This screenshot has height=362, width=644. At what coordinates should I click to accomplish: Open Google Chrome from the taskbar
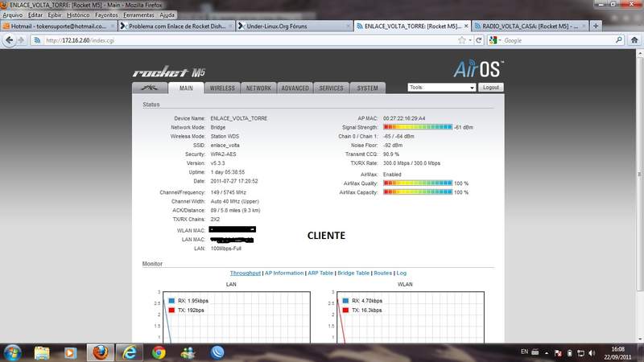tap(159, 352)
